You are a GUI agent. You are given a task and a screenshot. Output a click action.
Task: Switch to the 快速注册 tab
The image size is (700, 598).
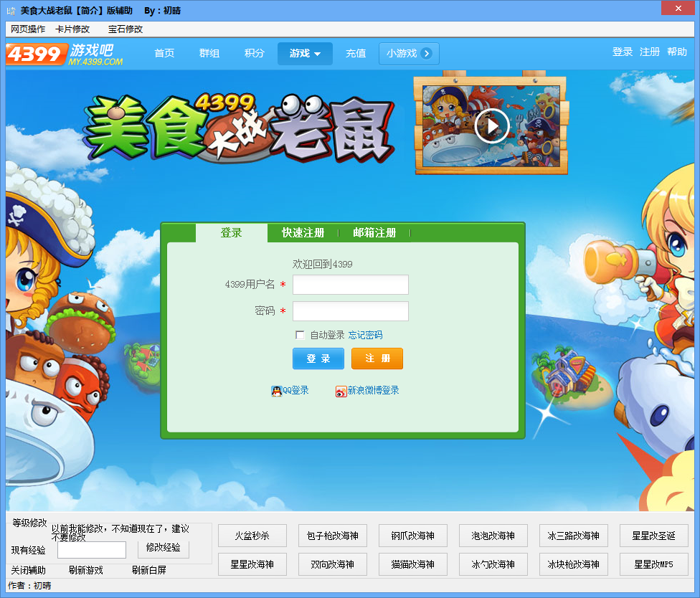(x=303, y=232)
